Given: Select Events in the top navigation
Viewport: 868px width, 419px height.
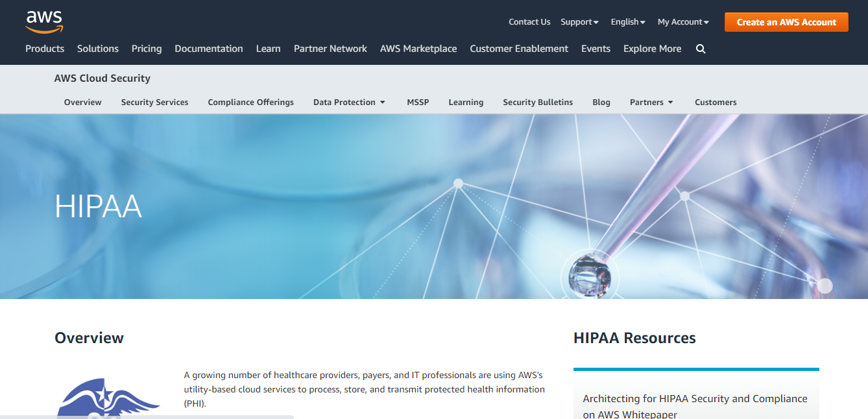Looking at the screenshot, I should (x=596, y=49).
